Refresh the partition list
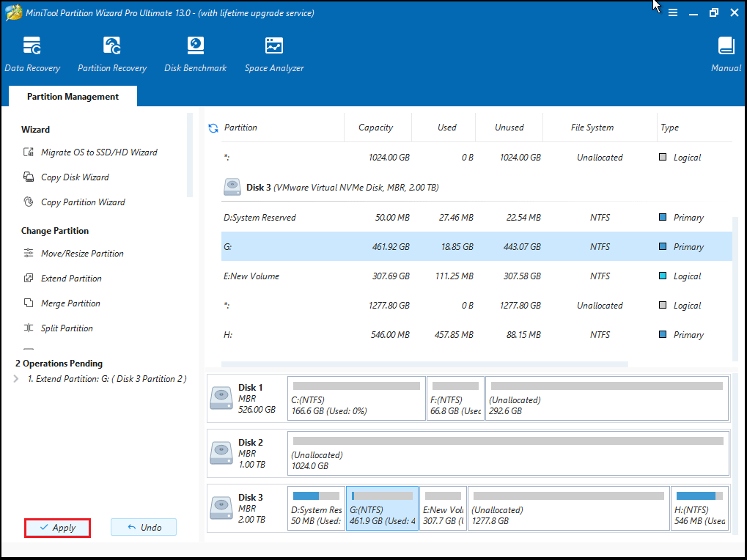The height and width of the screenshot is (560, 747). pos(213,127)
